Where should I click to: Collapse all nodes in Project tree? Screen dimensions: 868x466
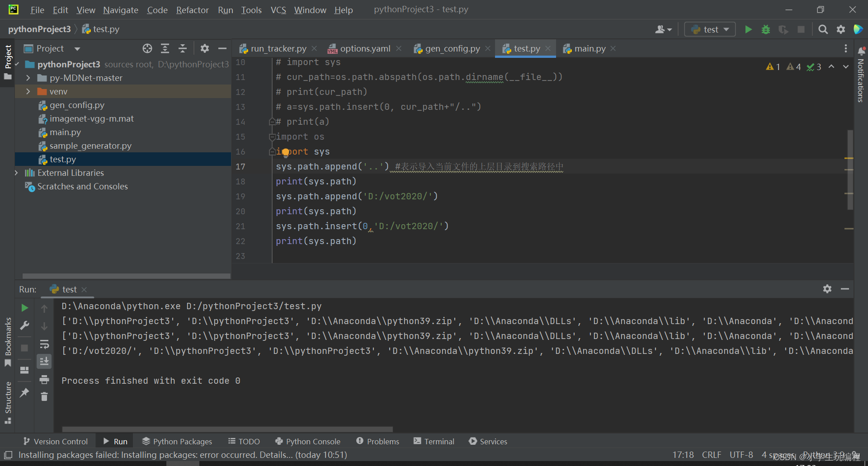point(183,48)
